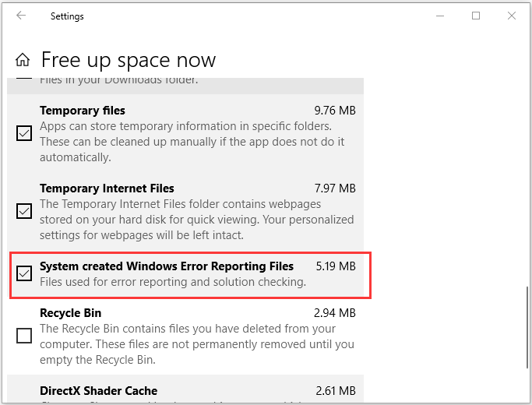Image resolution: width=532 pixels, height=405 pixels.
Task: Check the Recycle Bin checkbox
Action: (24, 336)
